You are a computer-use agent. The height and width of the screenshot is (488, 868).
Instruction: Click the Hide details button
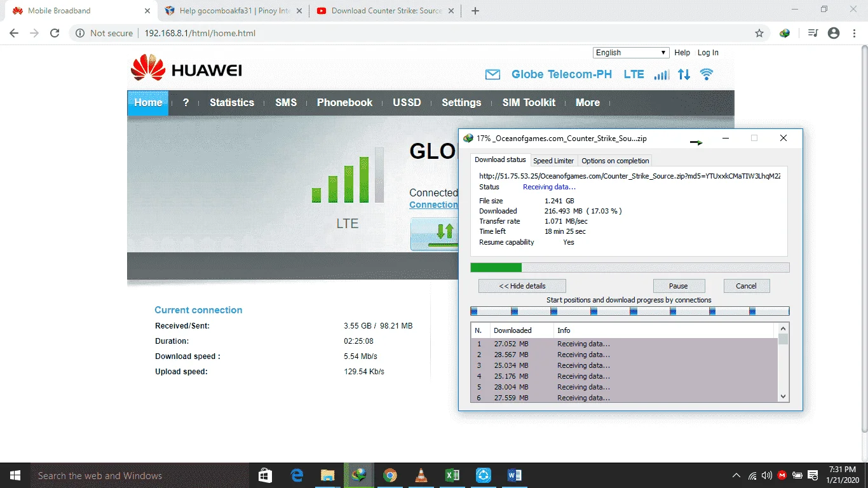pos(522,286)
